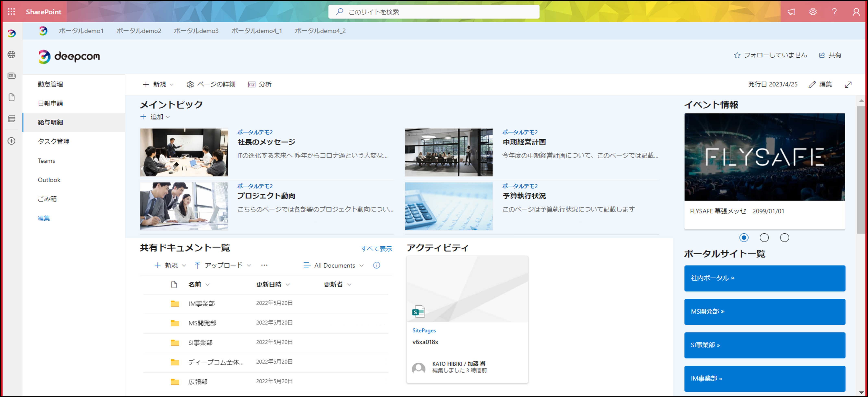The image size is (868, 397).
Task: Select the first carousel radio dot
Action: (744, 237)
